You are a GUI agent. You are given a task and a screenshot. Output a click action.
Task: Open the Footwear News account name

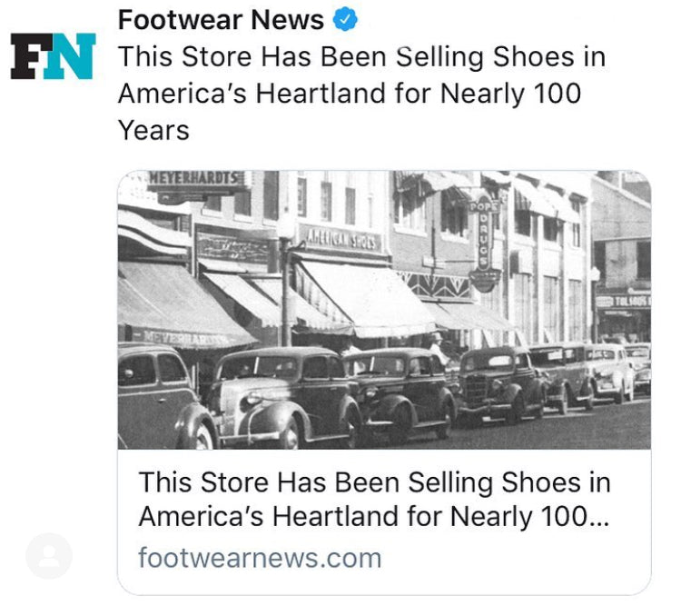click(x=221, y=19)
